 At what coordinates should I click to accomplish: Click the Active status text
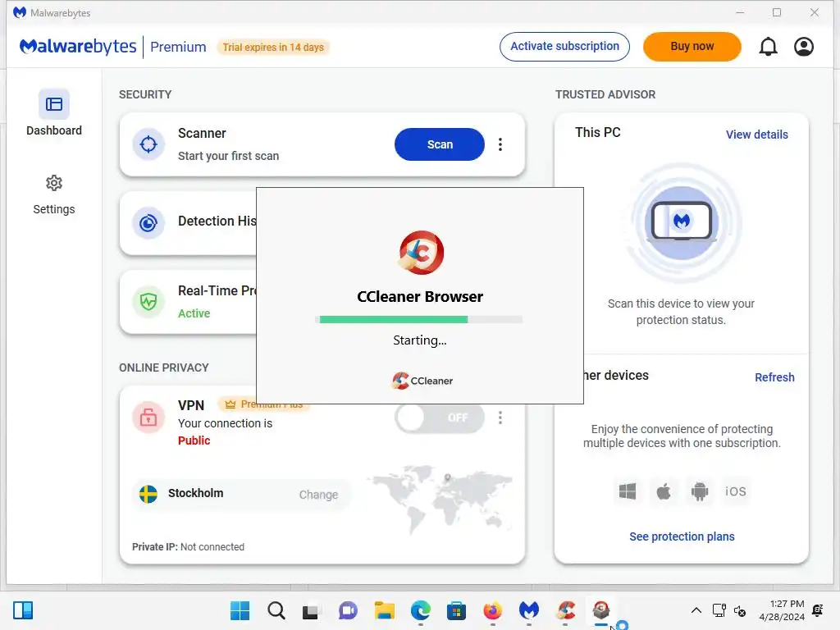point(194,313)
